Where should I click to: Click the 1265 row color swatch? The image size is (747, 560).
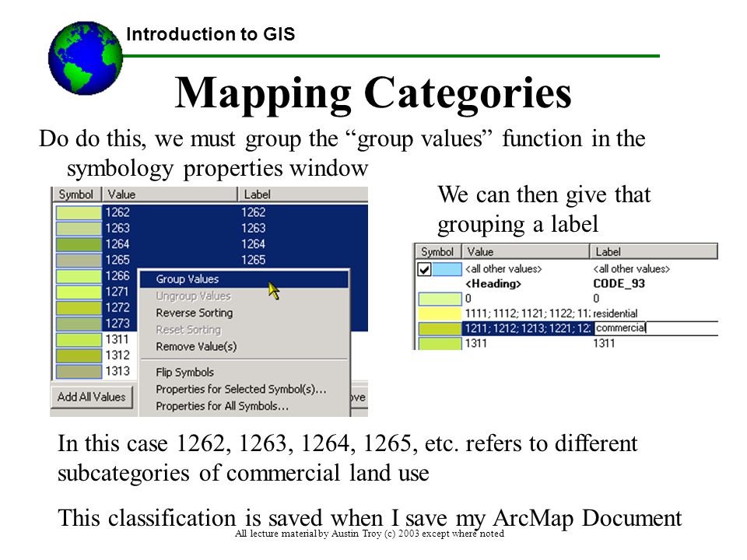click(79, 260)
